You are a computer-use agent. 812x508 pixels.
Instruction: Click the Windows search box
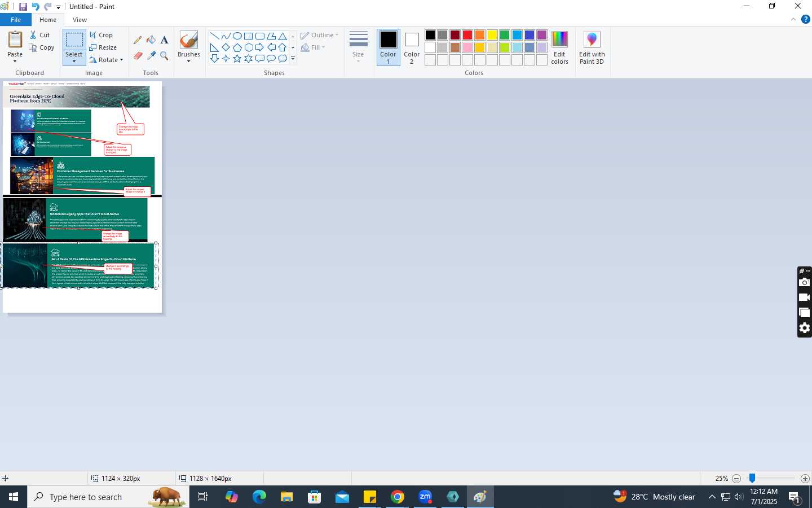[108, 497]
